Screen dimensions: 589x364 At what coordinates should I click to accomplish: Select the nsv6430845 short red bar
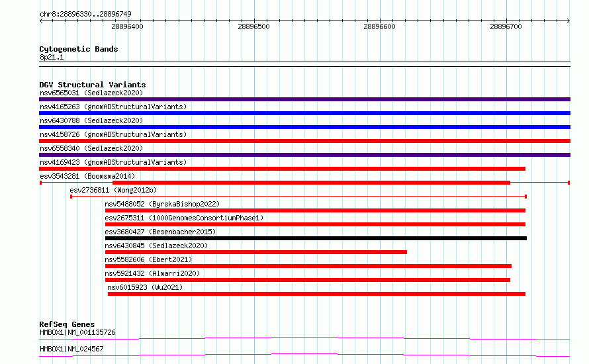coord(256,252)
